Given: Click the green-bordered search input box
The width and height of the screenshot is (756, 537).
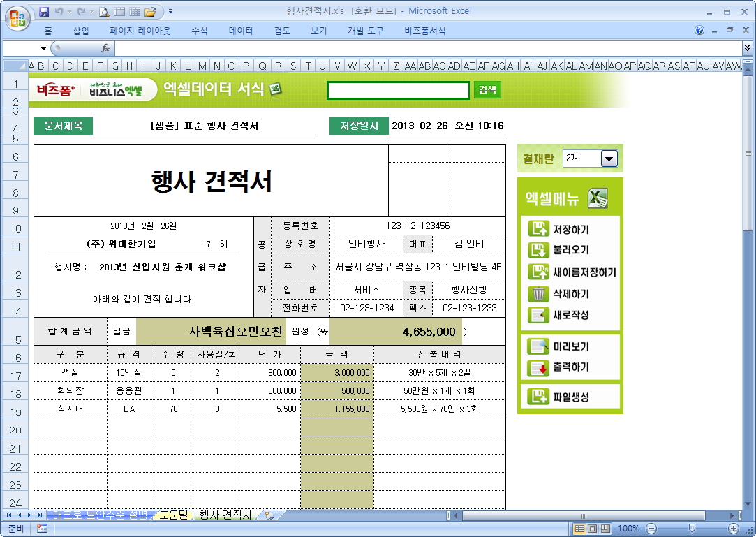Looking at the screenshot, I should (x=399, y=90).
